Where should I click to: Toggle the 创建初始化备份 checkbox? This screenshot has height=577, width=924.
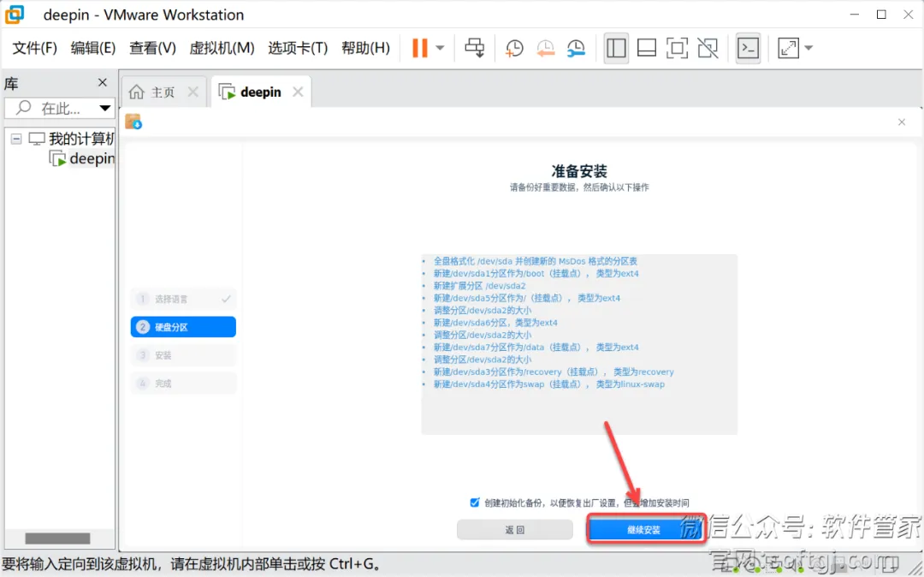click(475, 503)
